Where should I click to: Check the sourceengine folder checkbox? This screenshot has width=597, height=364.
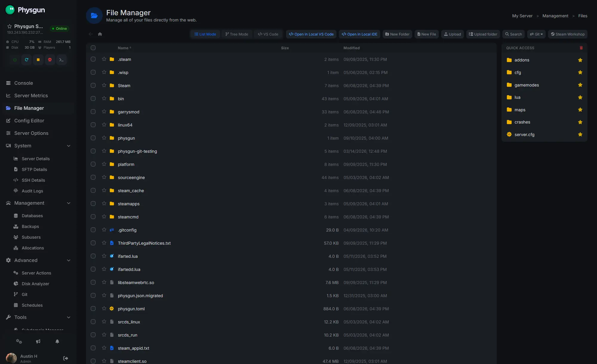pyautogui.click(x=93, y=177)
